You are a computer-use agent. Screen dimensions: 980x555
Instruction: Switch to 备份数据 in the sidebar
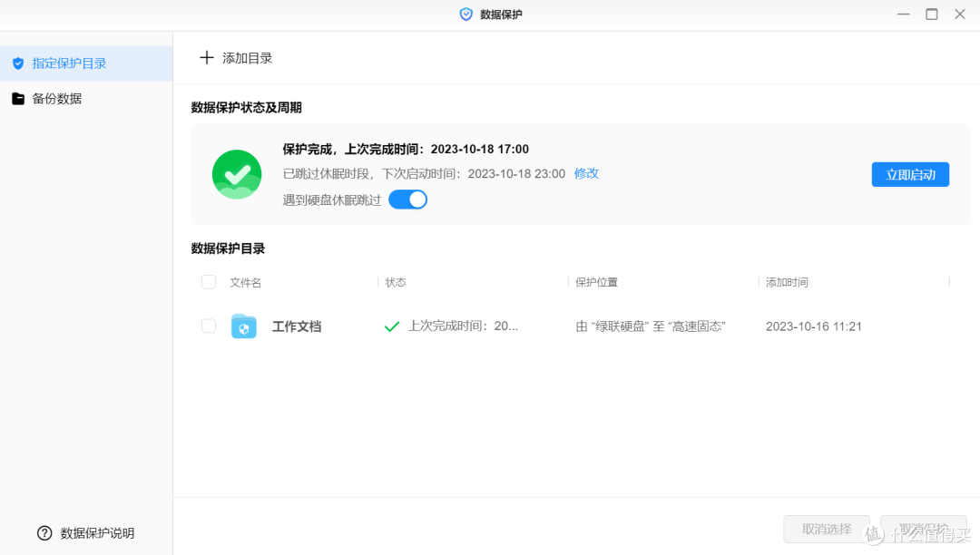pyautogui.click(x=86, y=99)
